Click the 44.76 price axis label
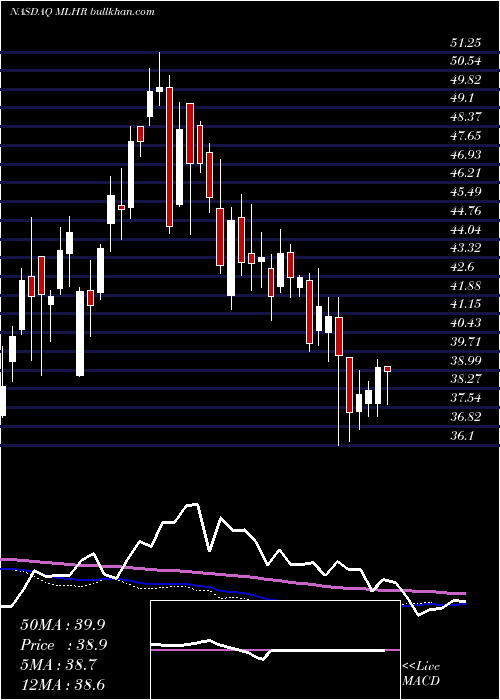The height and width of the screenshot is (700, 500). (x=466, y=211)
